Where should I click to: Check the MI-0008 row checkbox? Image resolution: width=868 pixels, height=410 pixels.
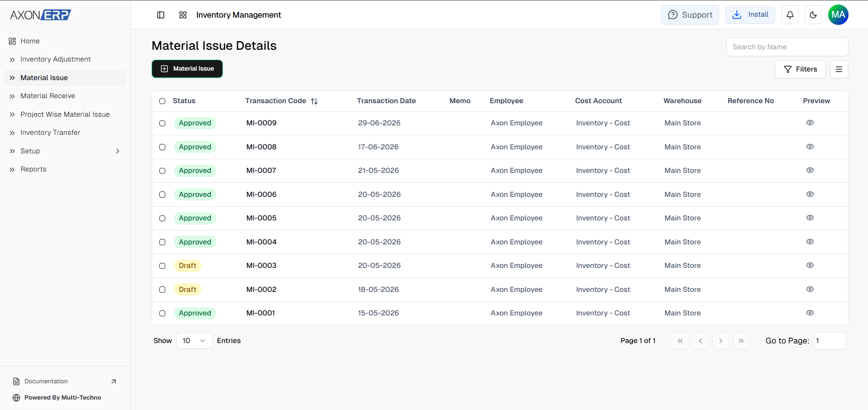(x=163, y=147)
